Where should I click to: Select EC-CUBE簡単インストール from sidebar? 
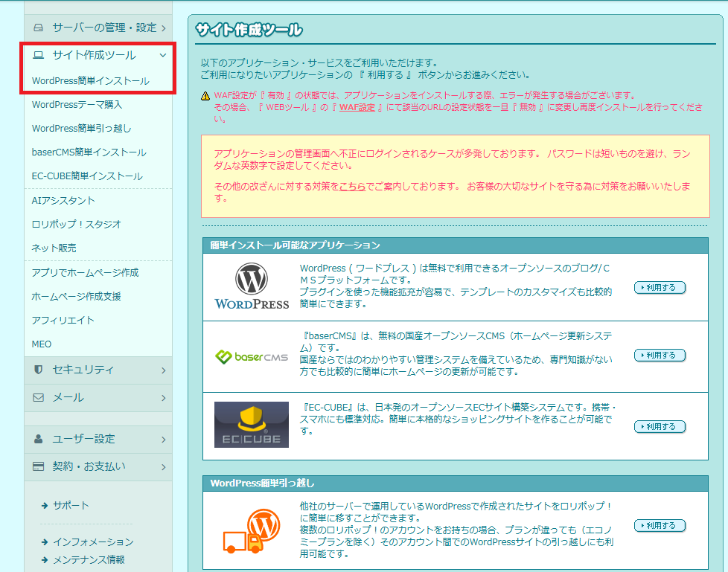point(87,176)
